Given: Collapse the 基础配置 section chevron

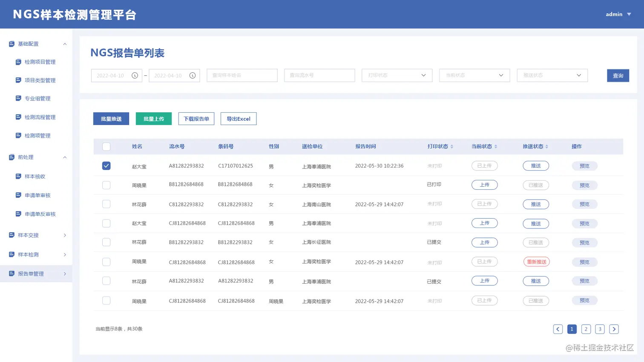Looking at the screenshot, I should tap(65, 44).
